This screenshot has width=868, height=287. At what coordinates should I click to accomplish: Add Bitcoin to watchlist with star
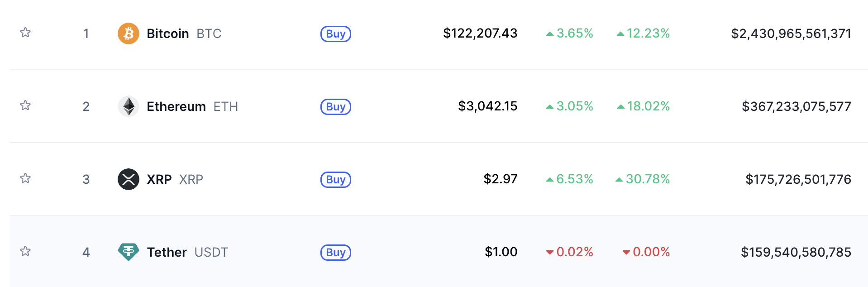(25, 33)
